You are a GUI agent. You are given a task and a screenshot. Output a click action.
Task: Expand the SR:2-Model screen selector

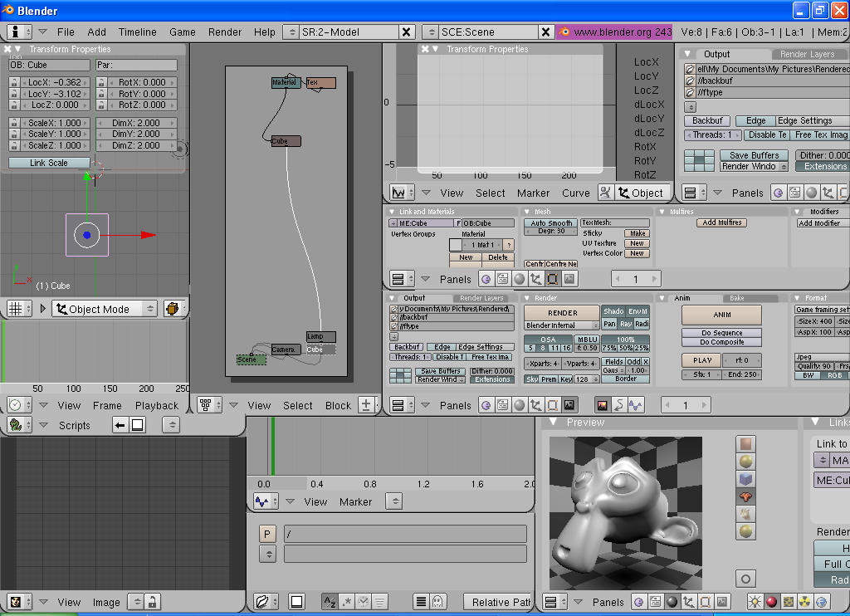pyautogui.click(x=291, y=32)
